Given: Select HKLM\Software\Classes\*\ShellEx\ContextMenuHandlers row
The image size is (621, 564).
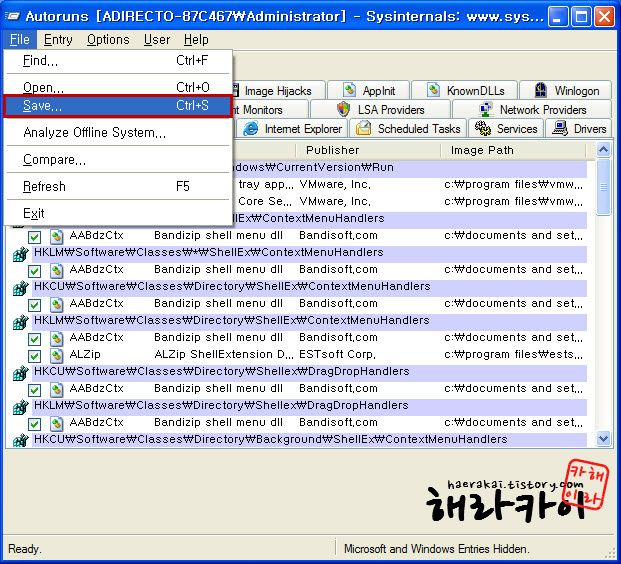Looking at the screenshot, I should click(309, 252).
